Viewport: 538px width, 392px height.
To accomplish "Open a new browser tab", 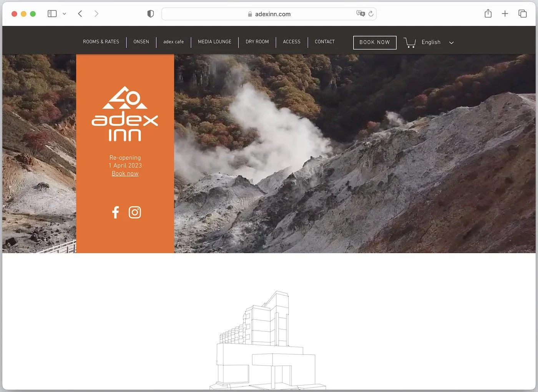I will tap(505, 13).
